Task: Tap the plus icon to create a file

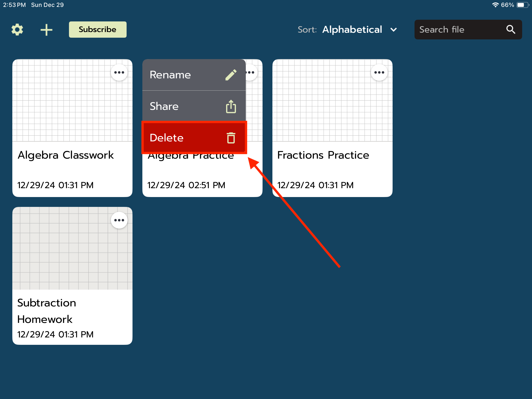Action: pyautogui.click(x=46, y=30)
